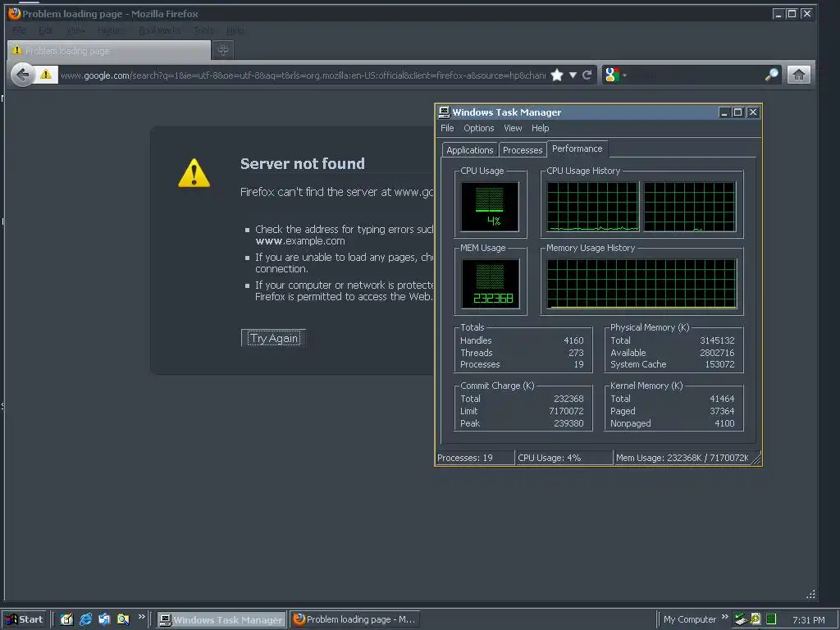Reload the page with the refresh icon
Viewport: 840px width, 630px height.
click(x=587, y=75)
